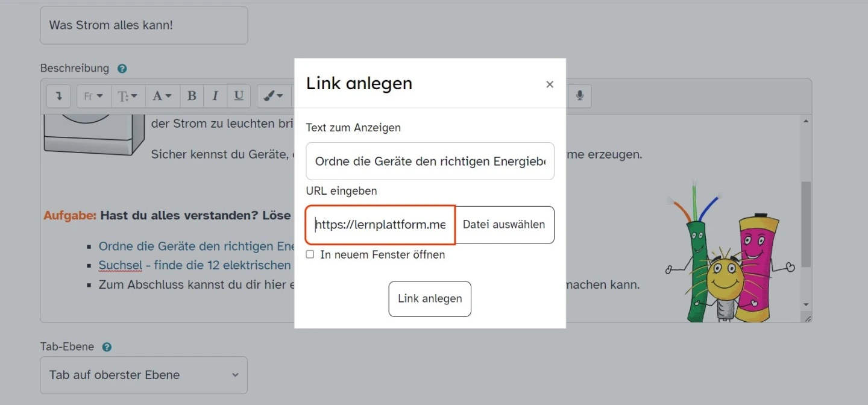The width and height of the screenshot is (868, 405).
Task: Toggle the toolbar expand arrow button
Action: click(x=59, y=96)
